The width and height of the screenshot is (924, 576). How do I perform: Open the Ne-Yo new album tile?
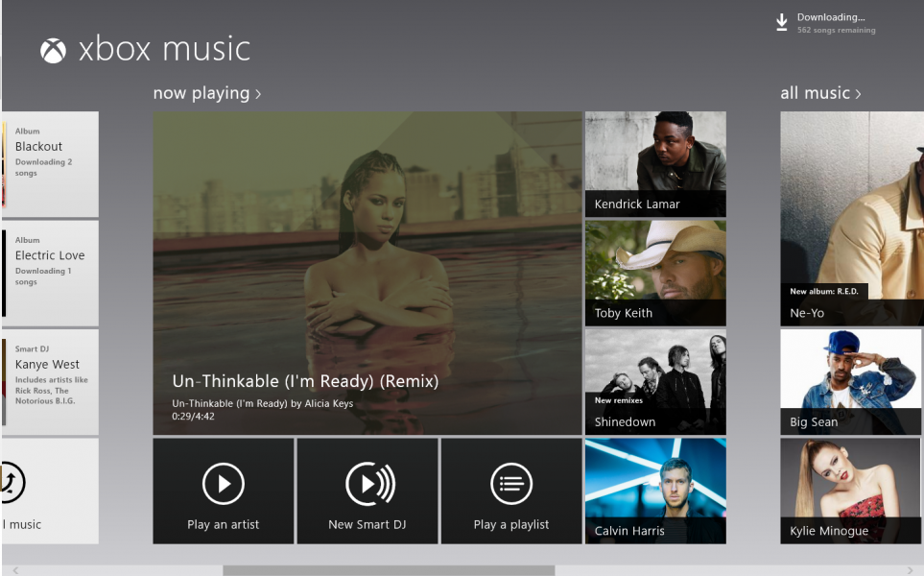coord(852,219)
